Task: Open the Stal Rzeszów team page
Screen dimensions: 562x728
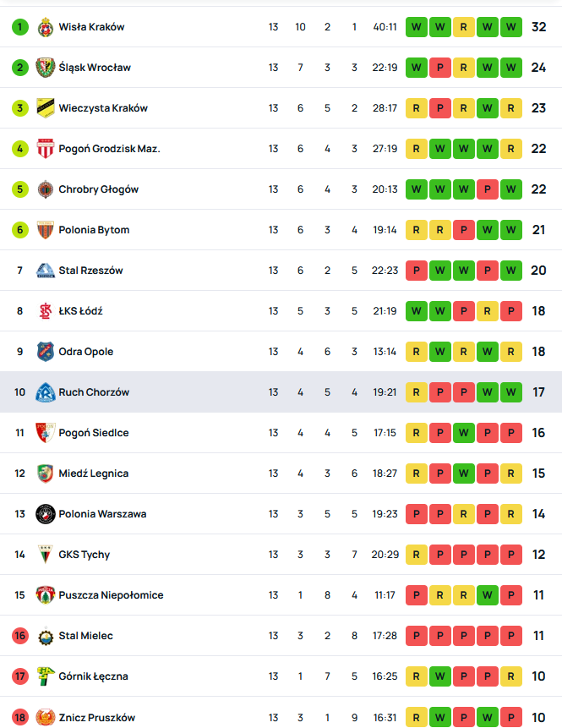Action: tap(90, 271)
